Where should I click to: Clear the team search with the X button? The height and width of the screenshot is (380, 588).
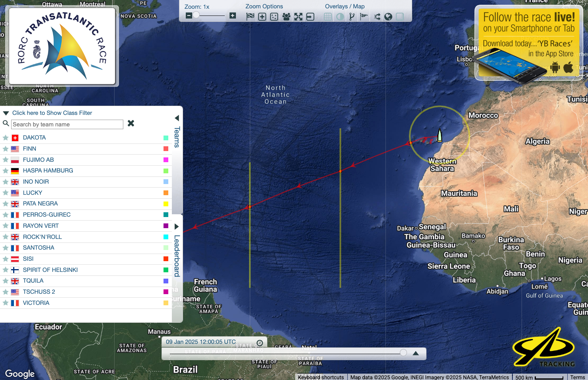(x=131, y=123)
